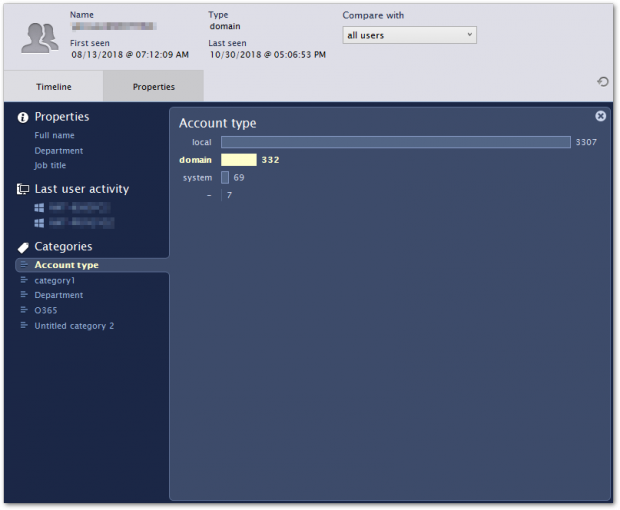
Task: Click the Last user activity icon
Action: tap(23, 189)
